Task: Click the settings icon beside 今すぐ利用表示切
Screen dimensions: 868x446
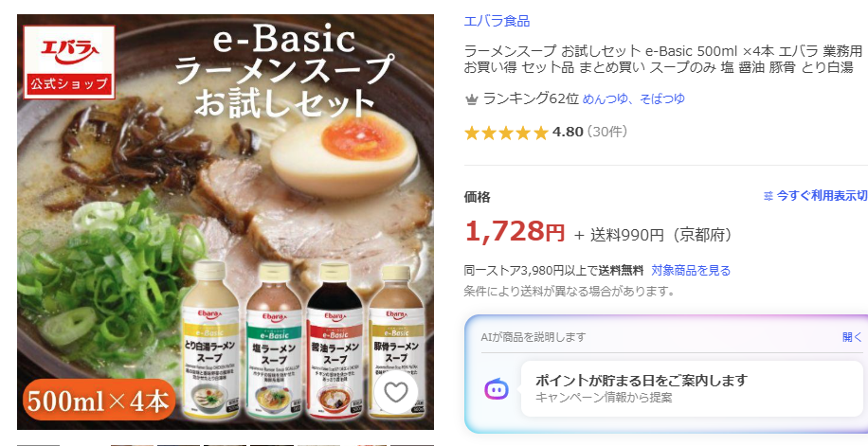Action: 768,196
